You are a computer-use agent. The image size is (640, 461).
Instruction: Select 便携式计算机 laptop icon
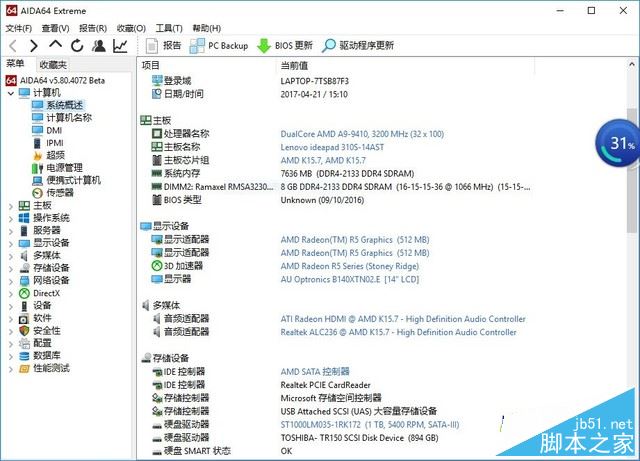[x=38, y=180]
